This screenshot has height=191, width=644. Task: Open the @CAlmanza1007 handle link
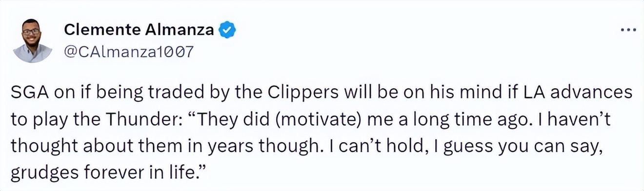pos(129,52)
